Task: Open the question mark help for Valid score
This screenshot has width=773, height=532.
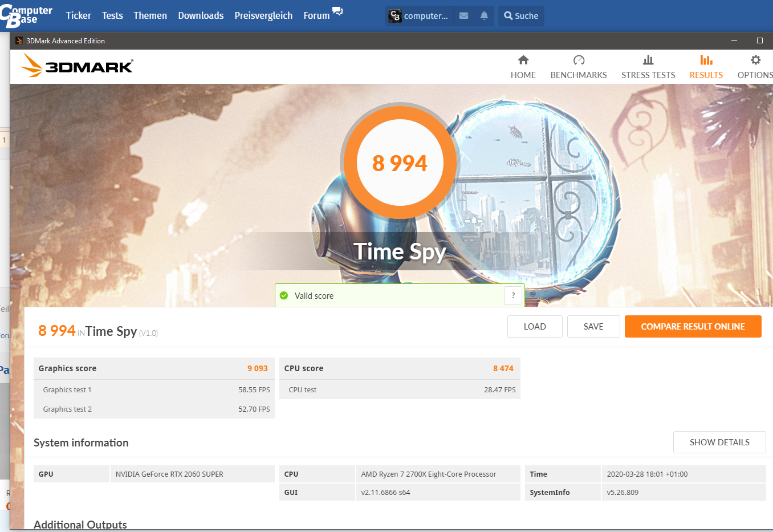Action: point(513,295)
